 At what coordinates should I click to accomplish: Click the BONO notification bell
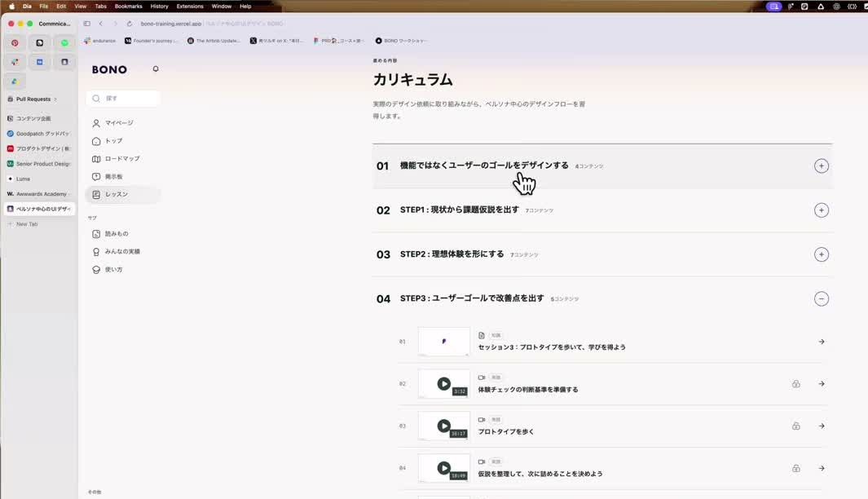click(156, 68)
